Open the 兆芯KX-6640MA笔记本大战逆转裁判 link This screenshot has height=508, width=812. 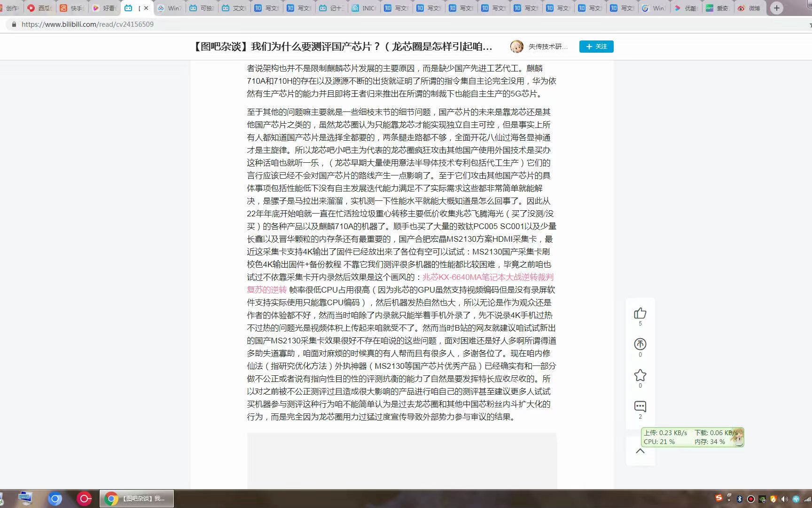point(488,277)
